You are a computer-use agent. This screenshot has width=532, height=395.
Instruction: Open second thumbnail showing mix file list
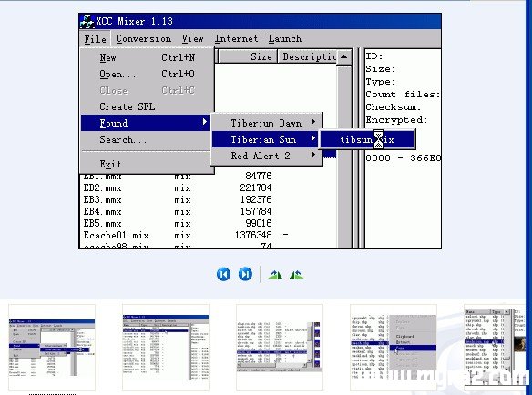click(x=166, y=348)
